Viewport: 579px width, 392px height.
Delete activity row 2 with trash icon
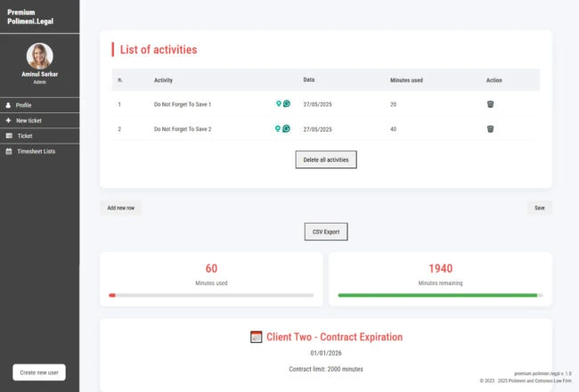(490, 129)
